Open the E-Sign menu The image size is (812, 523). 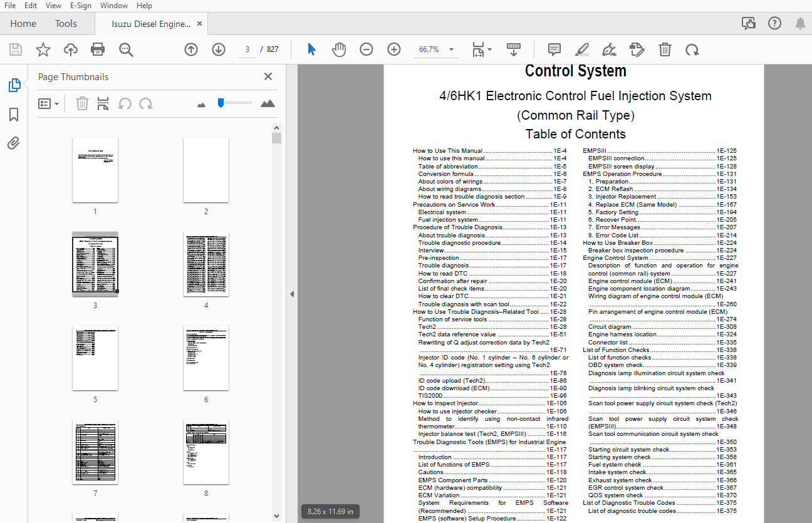click(81, 6)
